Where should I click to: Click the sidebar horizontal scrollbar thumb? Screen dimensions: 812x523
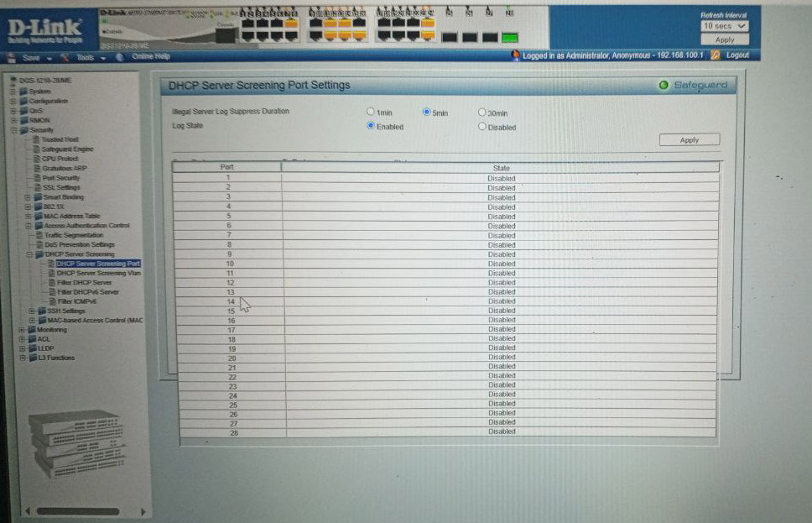(78, 511)
